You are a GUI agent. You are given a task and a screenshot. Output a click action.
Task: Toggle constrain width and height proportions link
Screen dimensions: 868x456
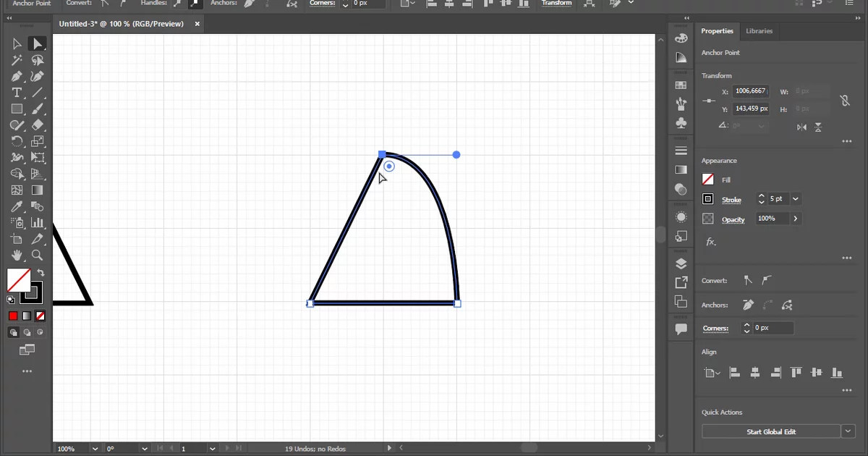point(845,101)
